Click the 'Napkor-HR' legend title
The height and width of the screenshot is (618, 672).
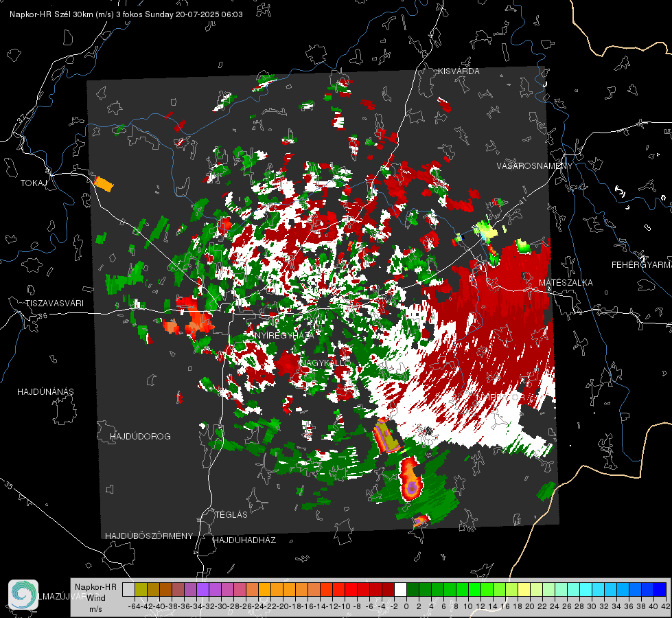click(95, 586)
